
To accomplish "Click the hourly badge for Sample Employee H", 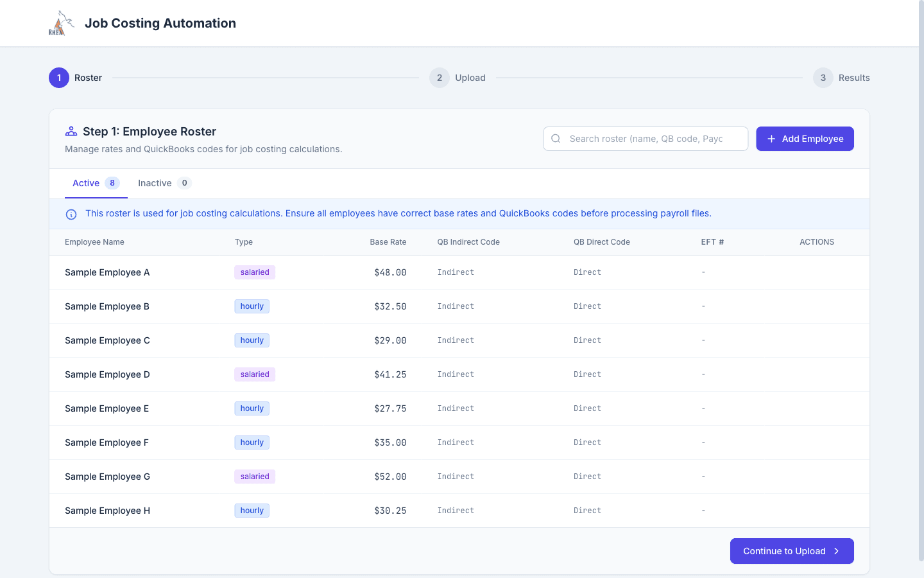I will click(252, 511).
